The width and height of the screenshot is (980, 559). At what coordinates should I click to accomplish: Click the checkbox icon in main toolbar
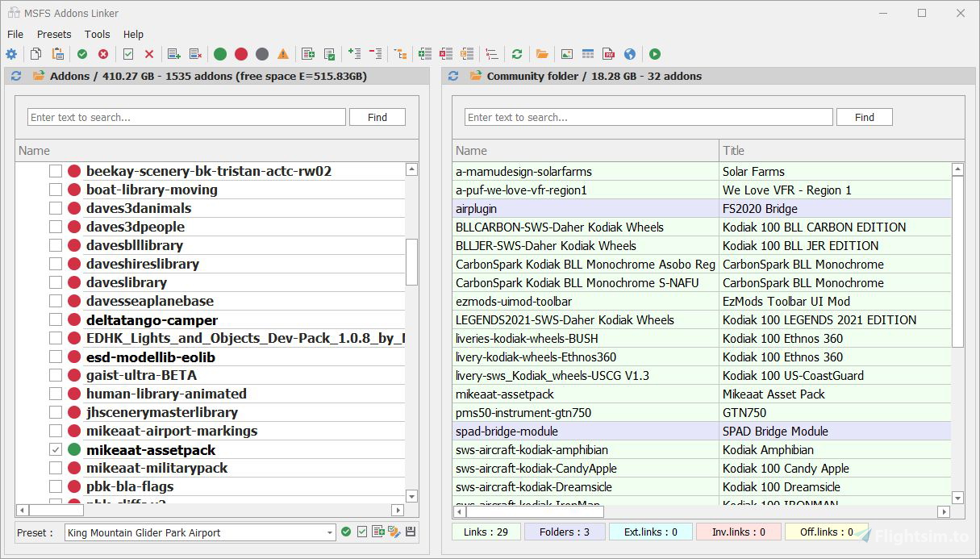[x=128, y=54]
